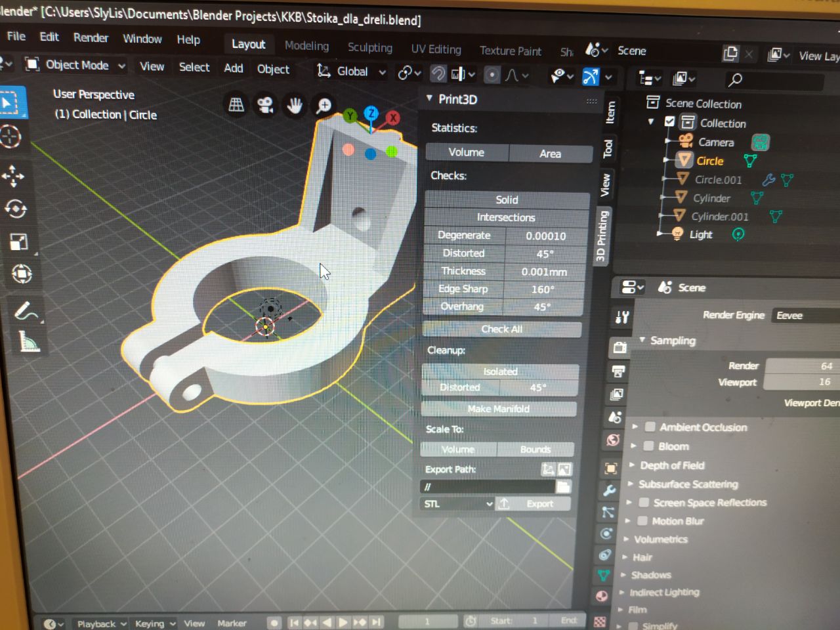Image resolution: width=840 pixels, height=630 pixels.
Task: Uncheck the Collection visibility checkbox in the outliner
Action: click(669, 122)
